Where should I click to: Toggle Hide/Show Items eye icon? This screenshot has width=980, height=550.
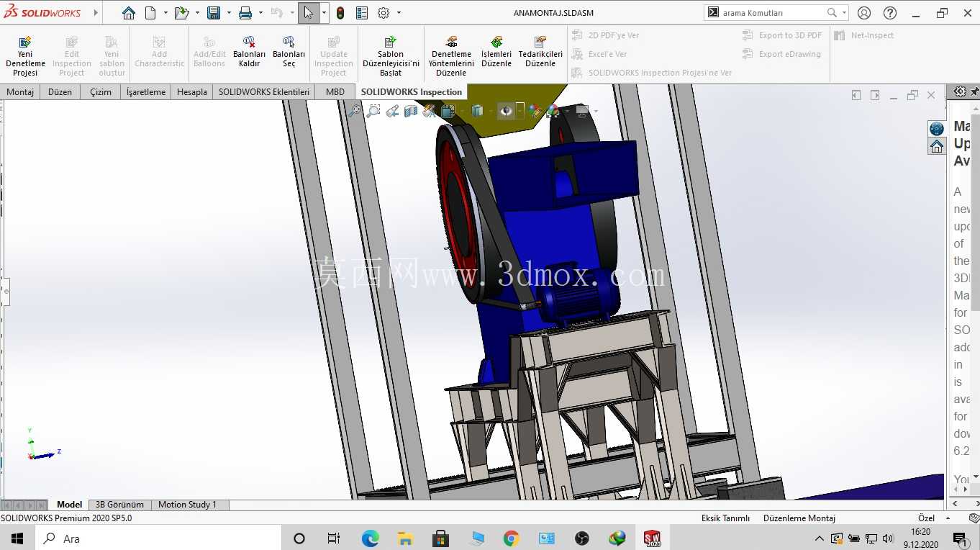coord(507,111)
